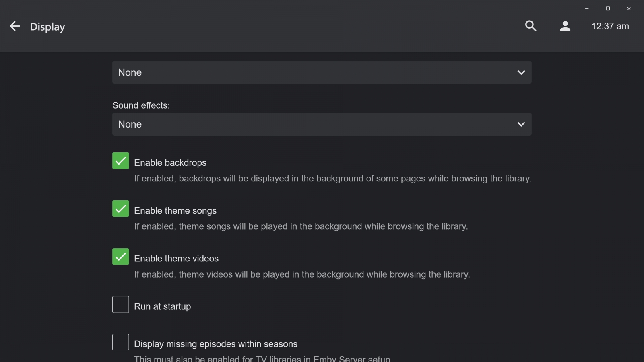Disable the Enable theme songs checkbox
Image resolution: width=644 pixels, height=362 pixels.
[121, 209]
